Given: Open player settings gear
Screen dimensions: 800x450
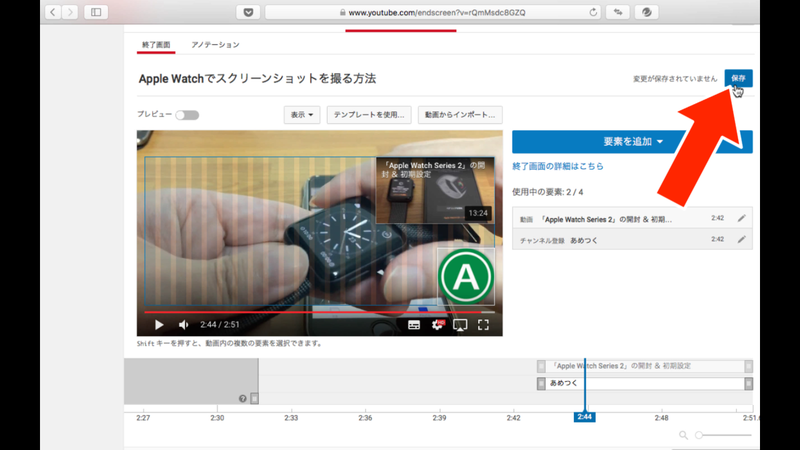Looking at the screenshot, I should 437,325.
